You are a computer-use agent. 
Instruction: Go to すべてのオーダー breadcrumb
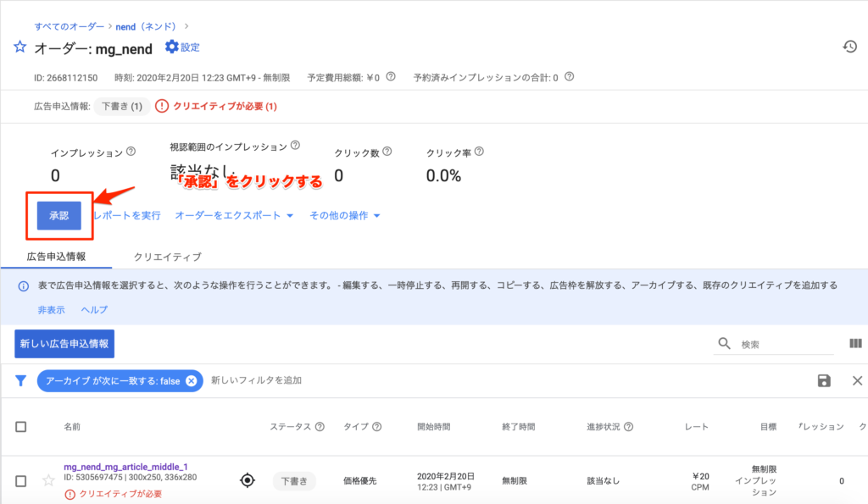point(70,26)
